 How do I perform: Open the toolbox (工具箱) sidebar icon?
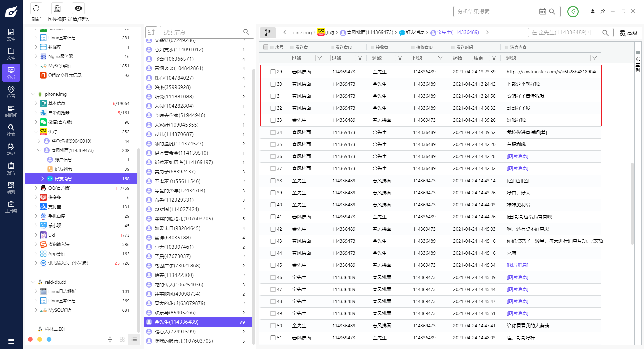point(11,206)
